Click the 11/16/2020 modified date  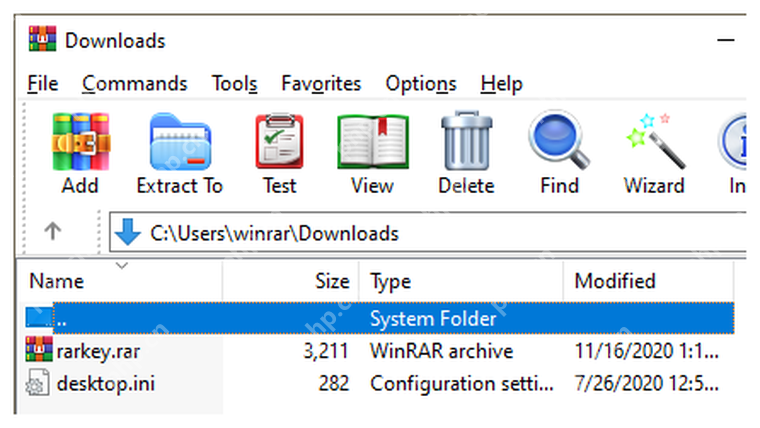pos(647,351)
